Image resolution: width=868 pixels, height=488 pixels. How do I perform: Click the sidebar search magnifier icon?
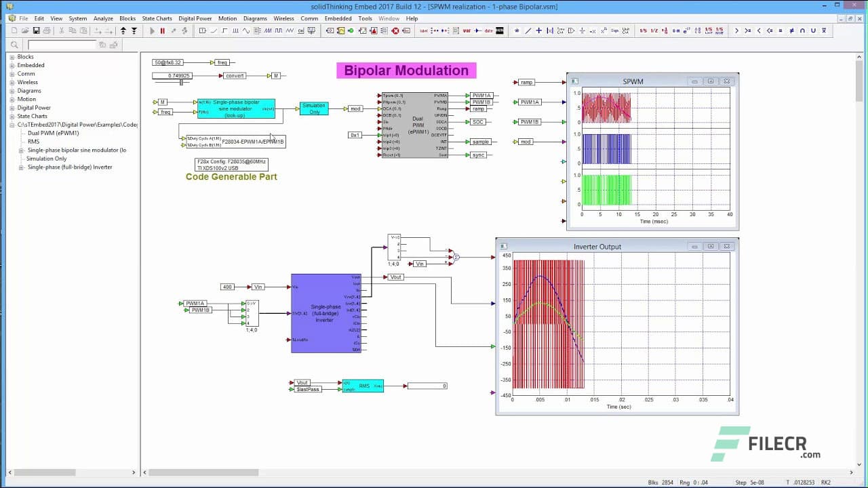pos(15,43)
